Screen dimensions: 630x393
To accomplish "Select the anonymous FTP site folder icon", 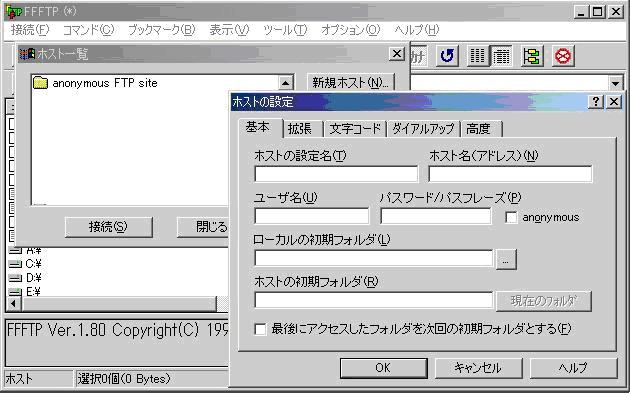I will [40, 83].
